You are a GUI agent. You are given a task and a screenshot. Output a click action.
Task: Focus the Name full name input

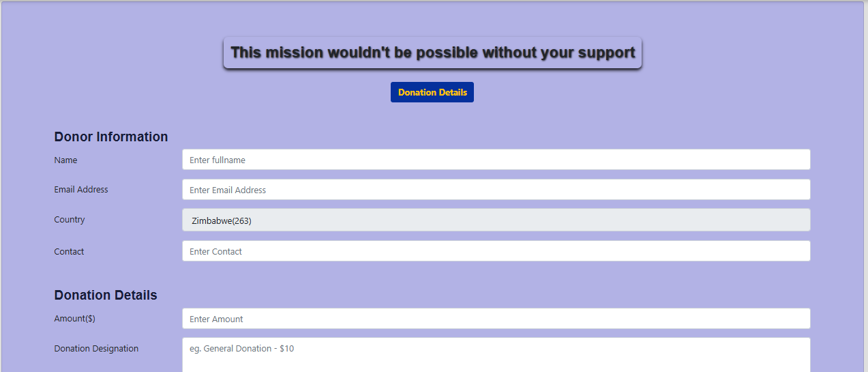point(496,160)
